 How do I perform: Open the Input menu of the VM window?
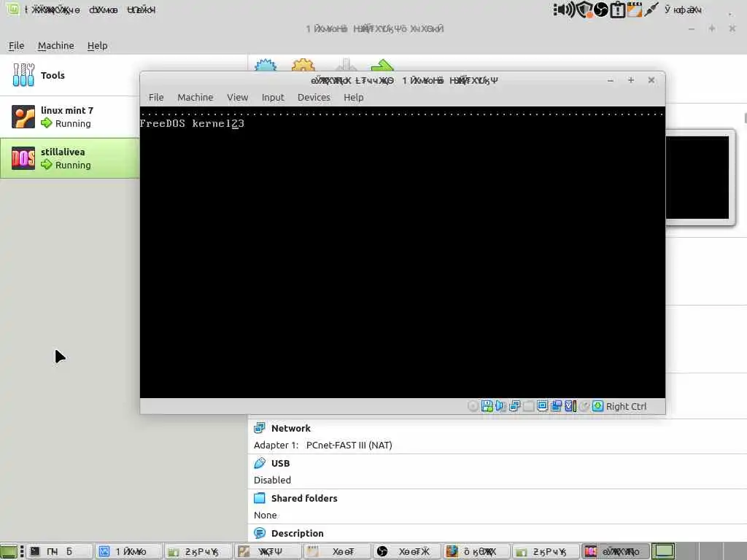point(273,97)
